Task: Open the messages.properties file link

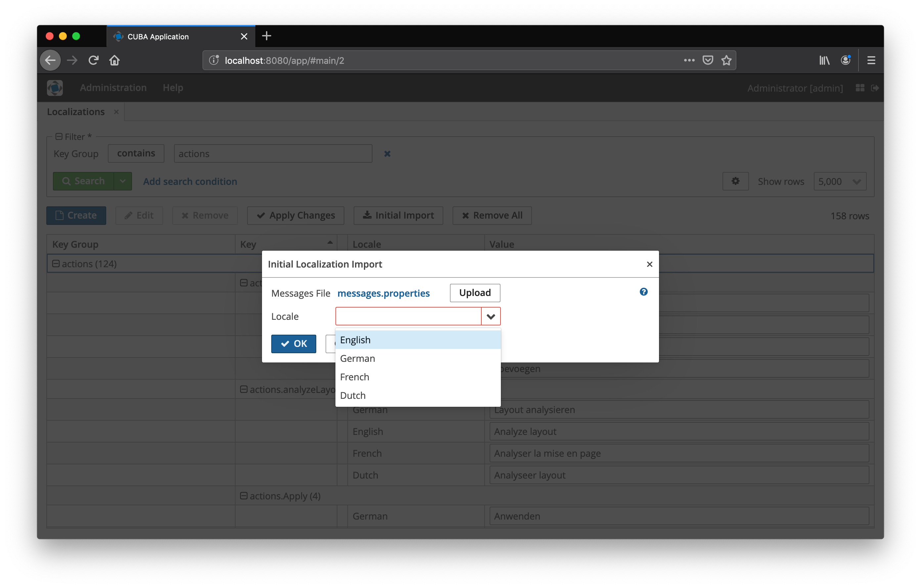Action: click(383, 293)
